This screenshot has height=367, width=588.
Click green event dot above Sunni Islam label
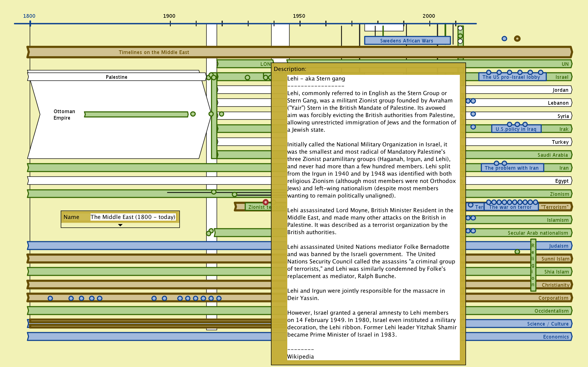click(517, 252)
